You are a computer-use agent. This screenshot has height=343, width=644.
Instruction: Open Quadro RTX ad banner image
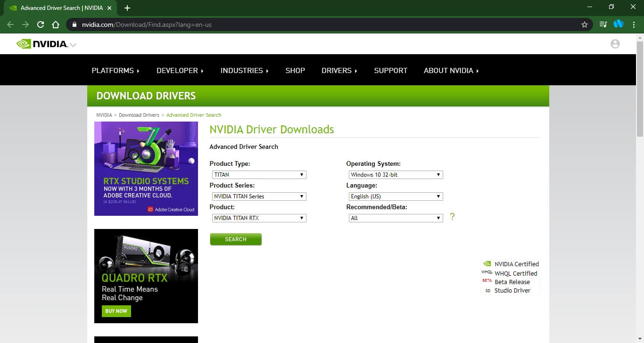[146, 276]
